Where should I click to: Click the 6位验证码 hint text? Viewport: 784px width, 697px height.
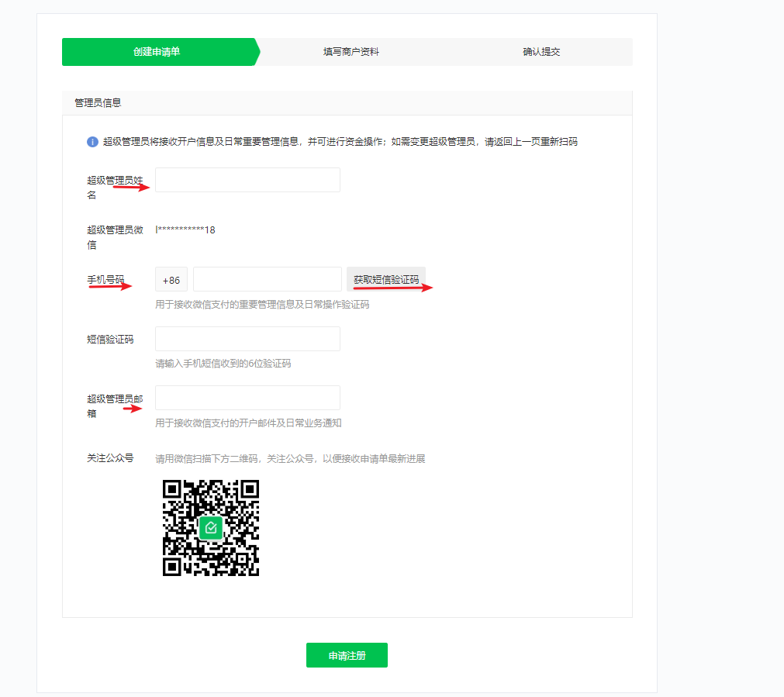[223, 364]
